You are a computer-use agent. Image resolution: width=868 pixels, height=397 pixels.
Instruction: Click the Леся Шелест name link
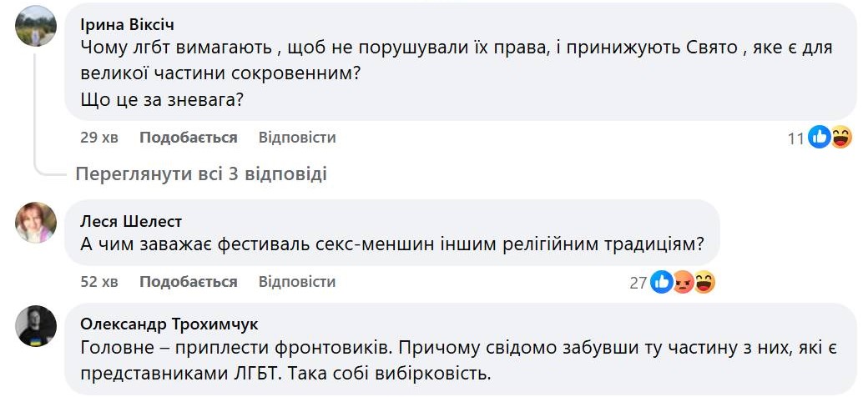131,221
